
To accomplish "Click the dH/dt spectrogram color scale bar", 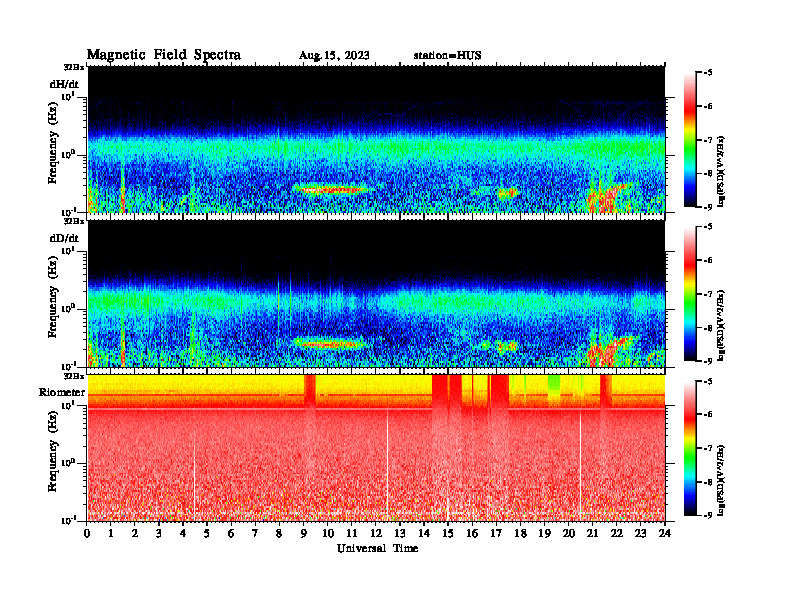I will (689, 139).
